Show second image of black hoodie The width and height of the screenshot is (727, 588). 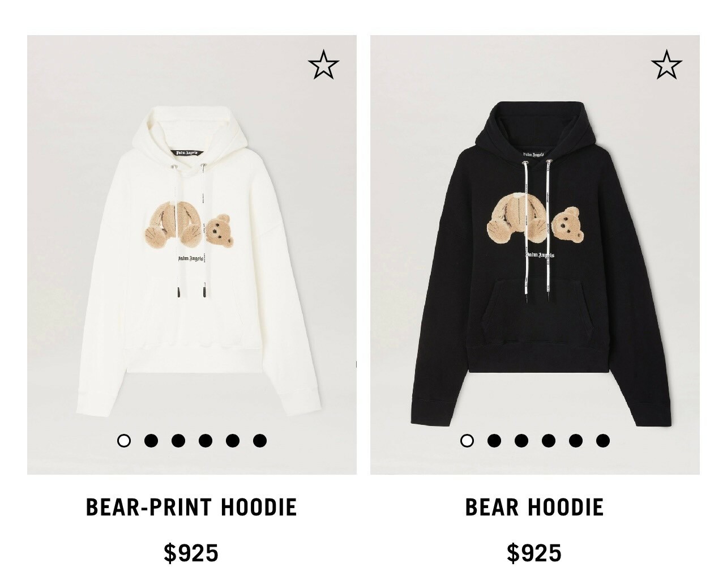(x=494, y=440)
